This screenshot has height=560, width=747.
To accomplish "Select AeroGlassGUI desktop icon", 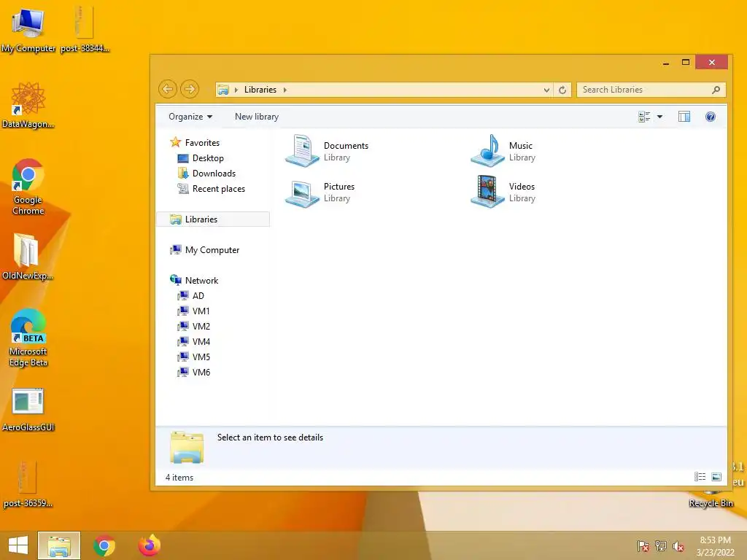I will point(28,409).
